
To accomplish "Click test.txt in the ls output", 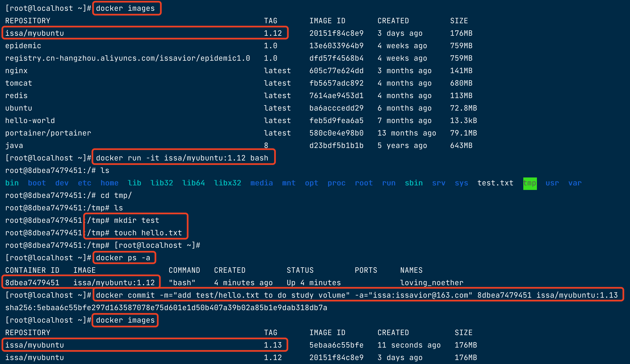I will coord(495,183).
